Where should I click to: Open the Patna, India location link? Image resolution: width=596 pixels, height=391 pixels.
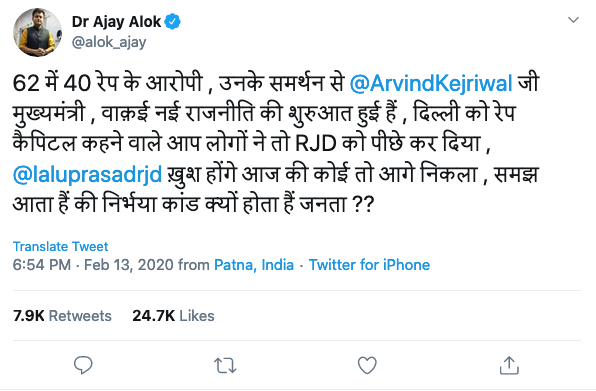254,264
